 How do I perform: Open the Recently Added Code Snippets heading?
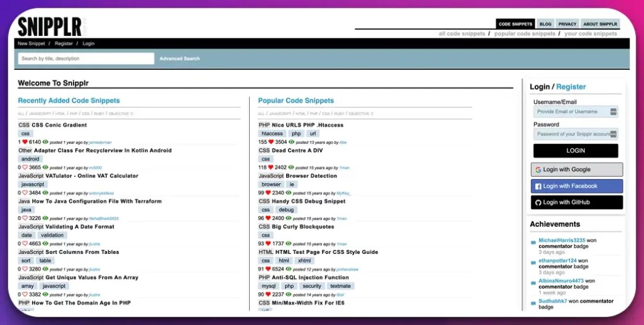tap(69, 101)
